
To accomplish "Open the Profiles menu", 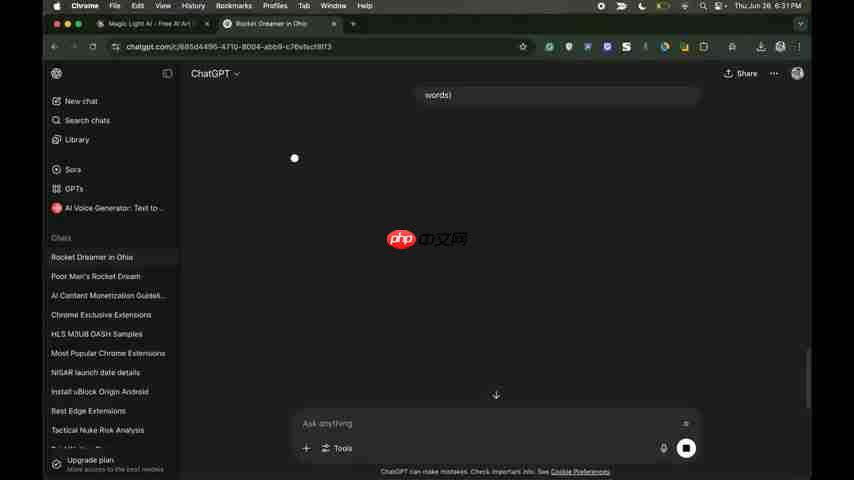I will 275,6.
